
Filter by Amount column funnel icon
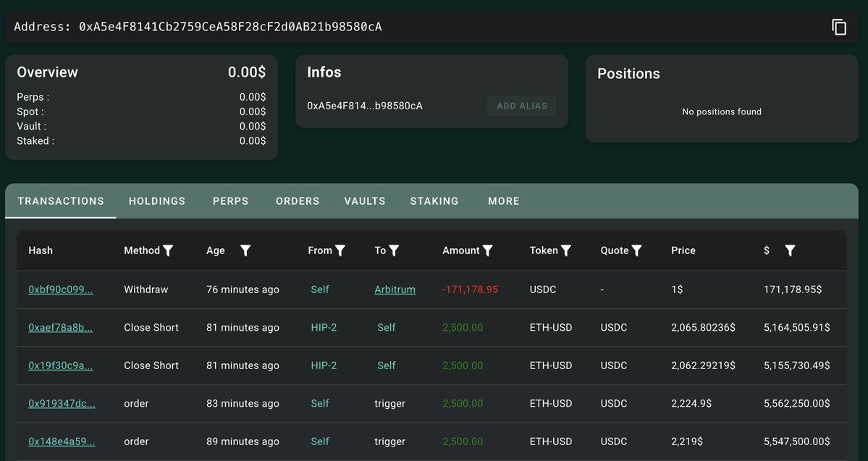pos(488,250)
